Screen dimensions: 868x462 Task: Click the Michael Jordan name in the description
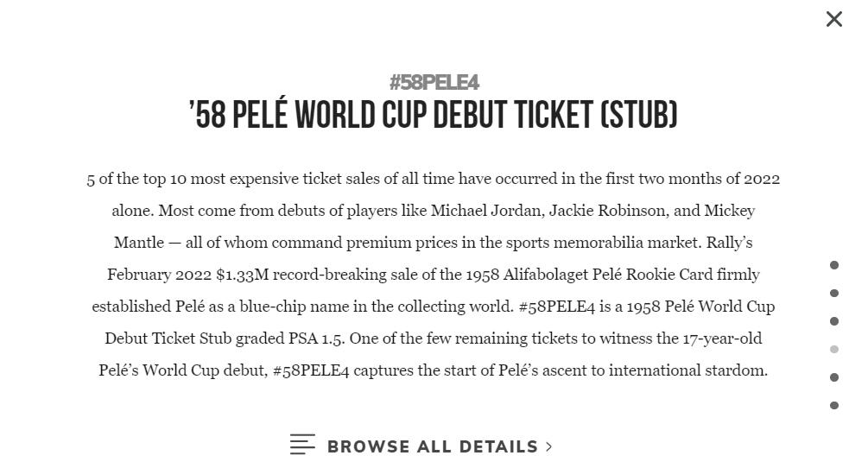point(488,211)
